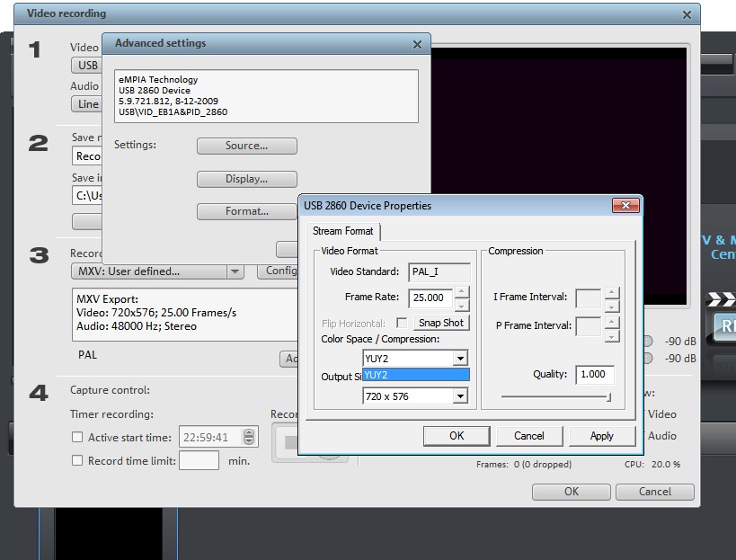Click the record time limit minutes field

coord(199,460)
